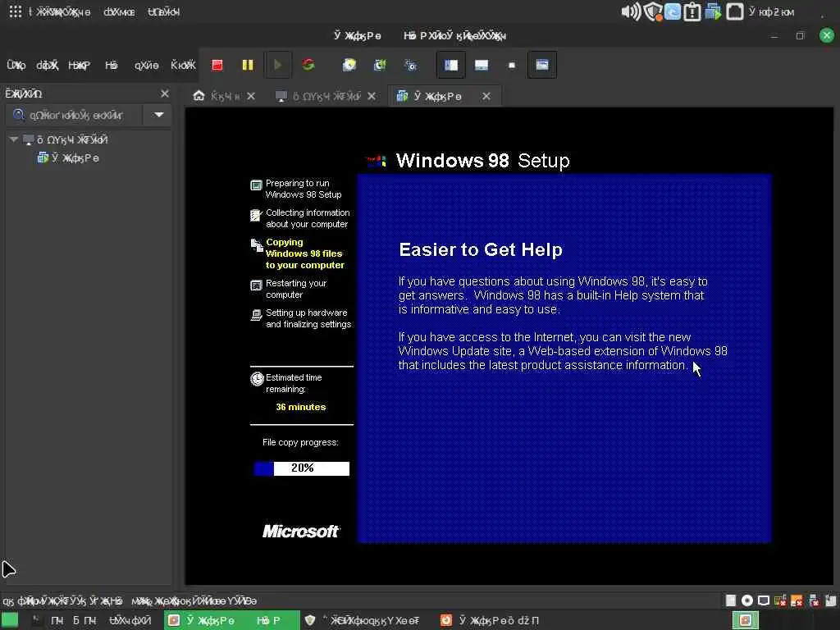Open the Help menu in the VMware menu bar
The width and height of the screenshot is (840, 630).
click(x=183, y=66)
